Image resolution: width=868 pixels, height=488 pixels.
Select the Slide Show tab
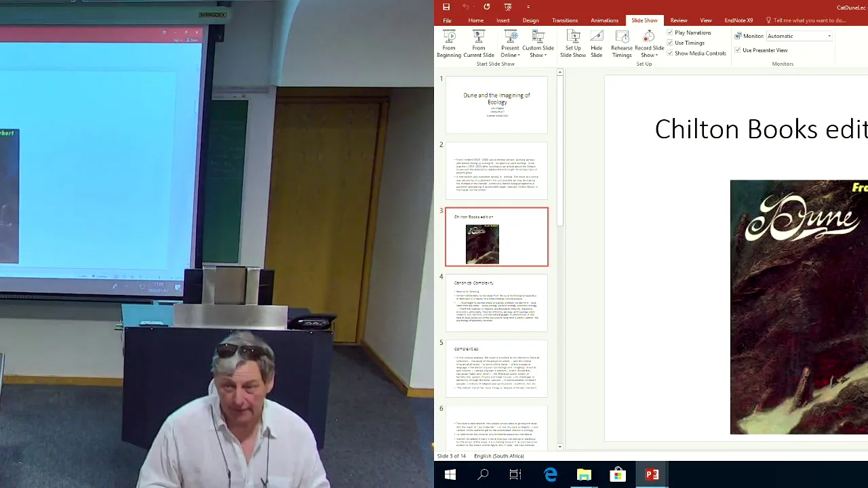point(644,20)
